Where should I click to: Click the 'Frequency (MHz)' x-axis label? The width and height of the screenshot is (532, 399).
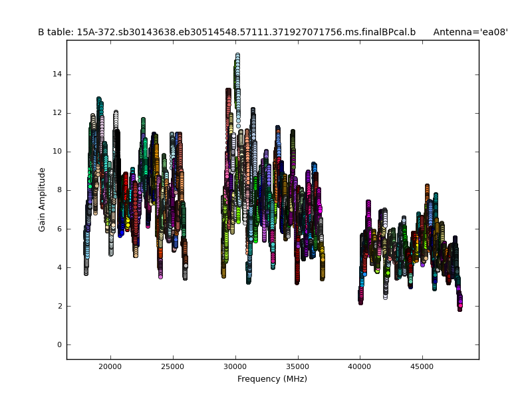[272, 379]
